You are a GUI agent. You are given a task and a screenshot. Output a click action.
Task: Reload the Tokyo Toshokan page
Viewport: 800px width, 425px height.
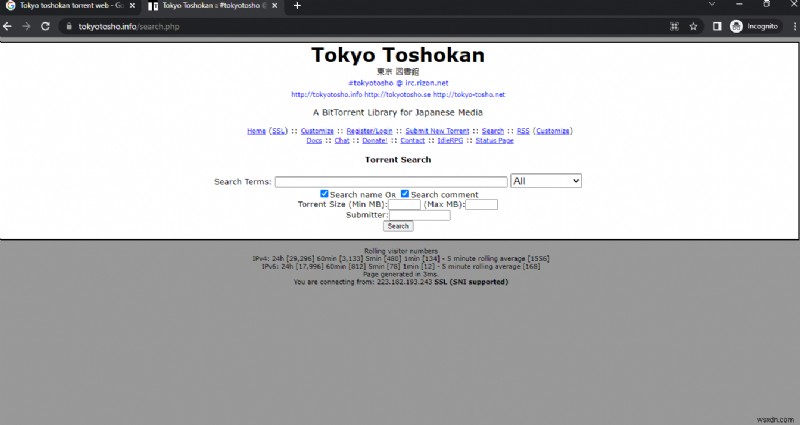click(x=45, y=27)
